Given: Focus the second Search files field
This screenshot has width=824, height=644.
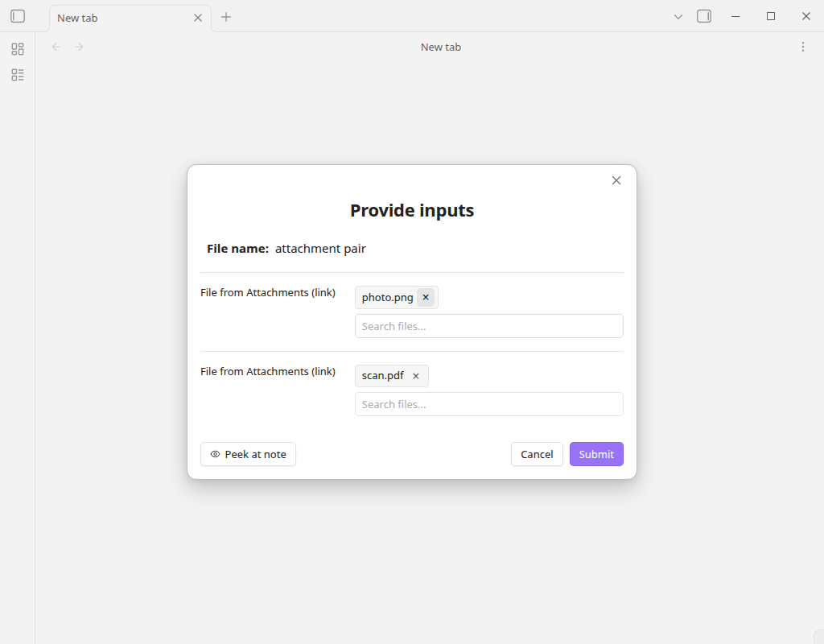Looking at the screenshot, I should (x=489, y=404).
